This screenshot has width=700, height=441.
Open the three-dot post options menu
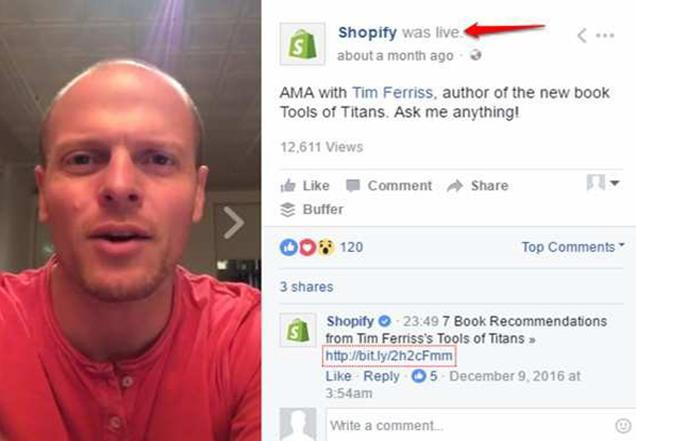click(605, 35)
